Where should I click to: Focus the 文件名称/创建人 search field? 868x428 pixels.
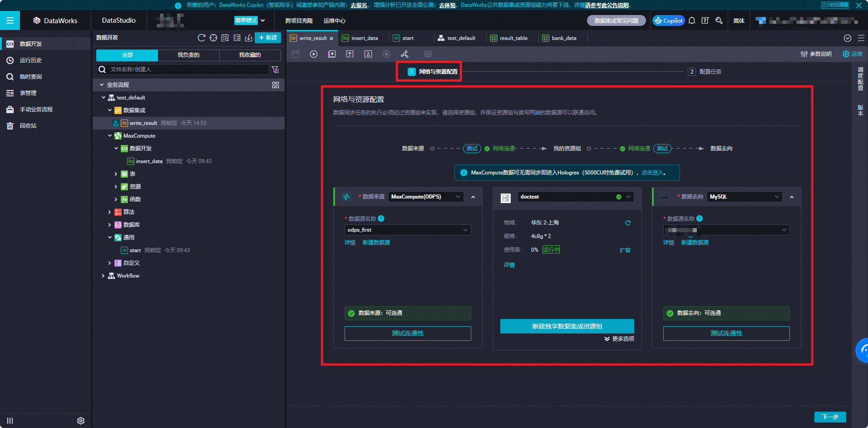(183, 70)
